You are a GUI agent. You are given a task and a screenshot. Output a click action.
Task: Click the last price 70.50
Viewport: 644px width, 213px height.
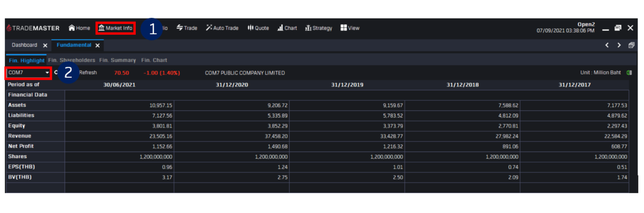point(121,73)
